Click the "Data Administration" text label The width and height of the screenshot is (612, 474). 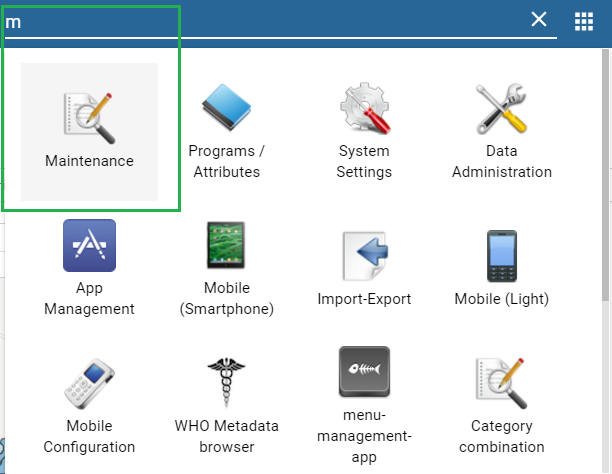click(x=501, y=161)
